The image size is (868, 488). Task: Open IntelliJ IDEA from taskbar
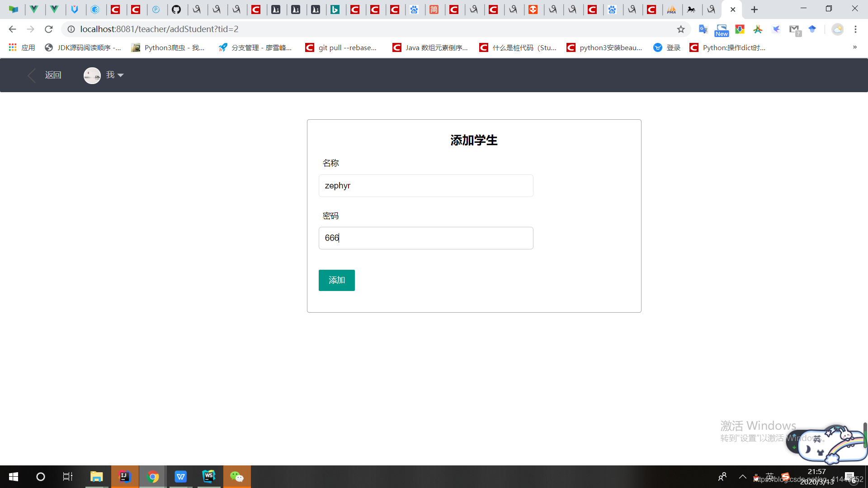[124, 477]
